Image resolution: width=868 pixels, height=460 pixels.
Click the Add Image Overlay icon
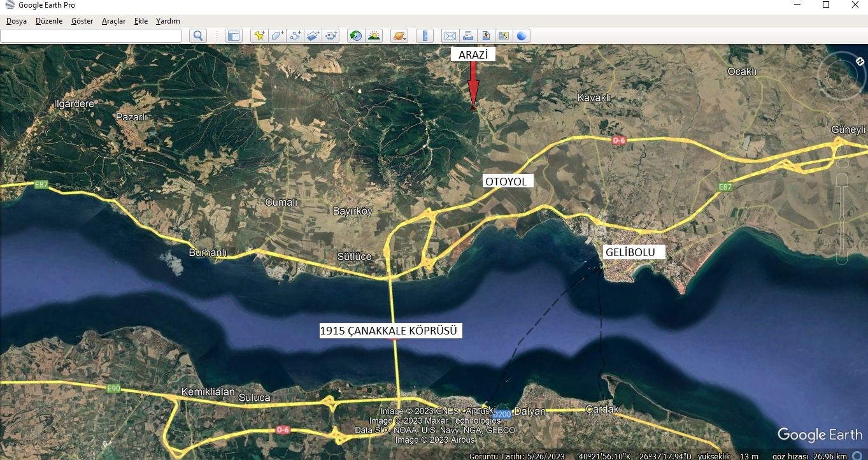(313, 36)
